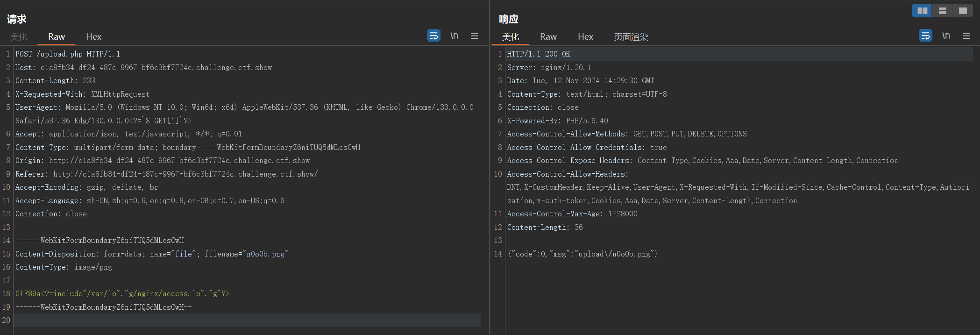Toggle word wrap icon in response panel
Viewport: 980px width, 335px height.
pyautogui.click(x=925, y=36)
